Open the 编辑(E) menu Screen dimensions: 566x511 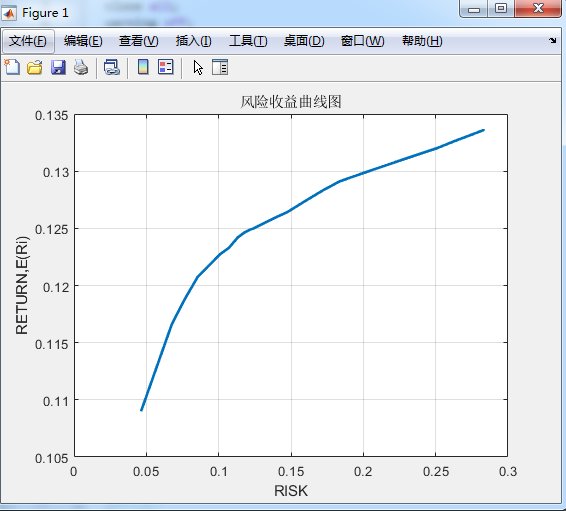pos(83,41)
